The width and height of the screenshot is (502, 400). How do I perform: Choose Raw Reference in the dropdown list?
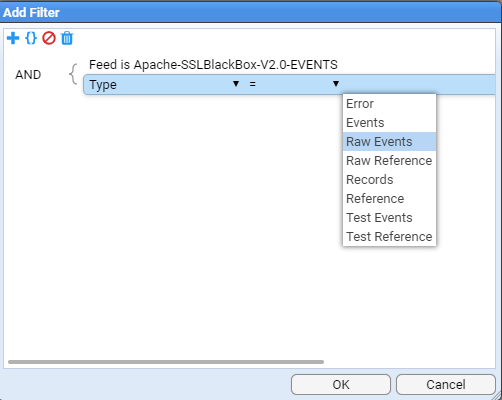[x=389, y=161]
